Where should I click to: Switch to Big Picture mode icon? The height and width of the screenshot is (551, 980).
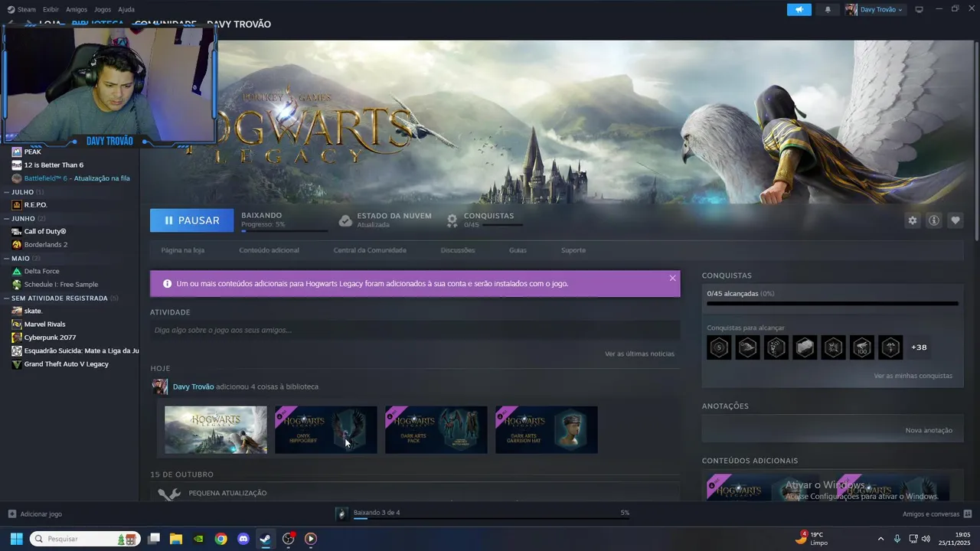point(920,9)
